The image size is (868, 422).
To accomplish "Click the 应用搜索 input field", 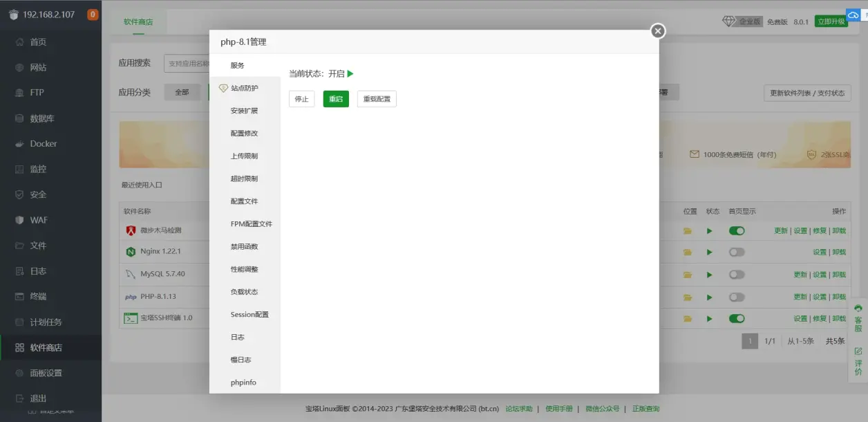I will point(187,64).
